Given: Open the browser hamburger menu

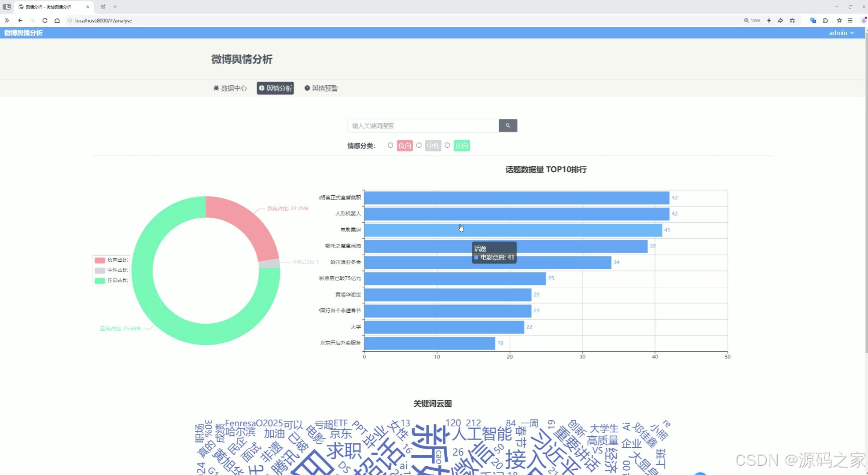Looking at the screenshot, I should 850,21.
